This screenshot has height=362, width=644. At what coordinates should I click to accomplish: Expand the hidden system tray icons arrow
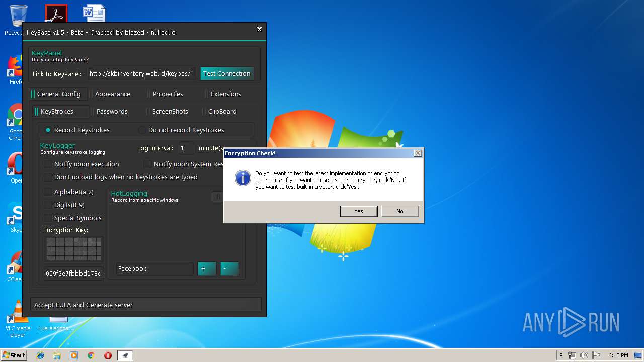pyautogui.click(x=561, y=355)
